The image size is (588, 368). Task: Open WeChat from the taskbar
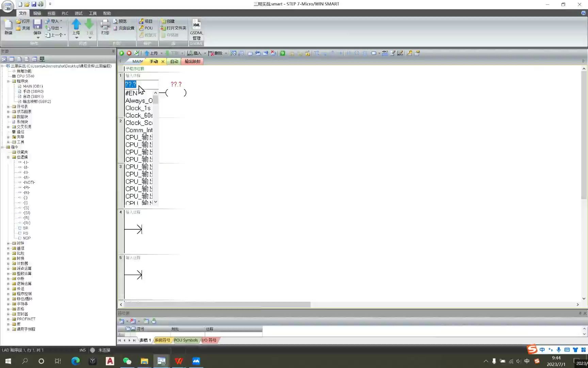pos(127,361)
